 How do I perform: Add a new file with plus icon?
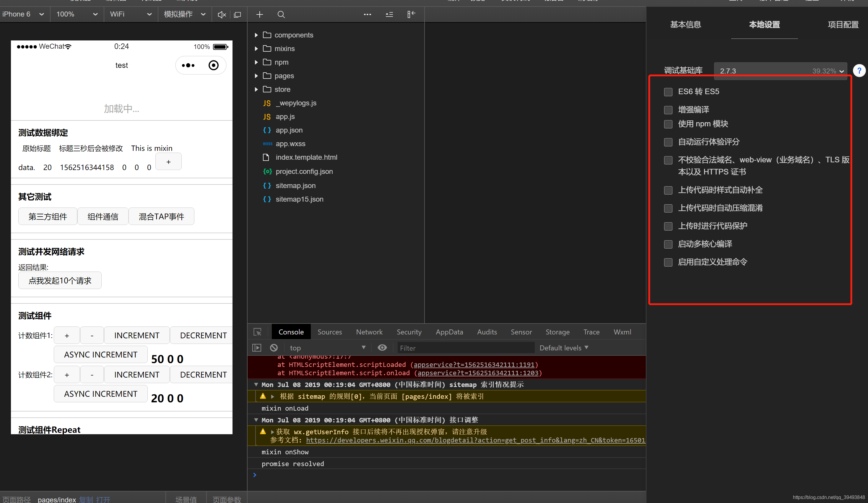click(260, 14)
